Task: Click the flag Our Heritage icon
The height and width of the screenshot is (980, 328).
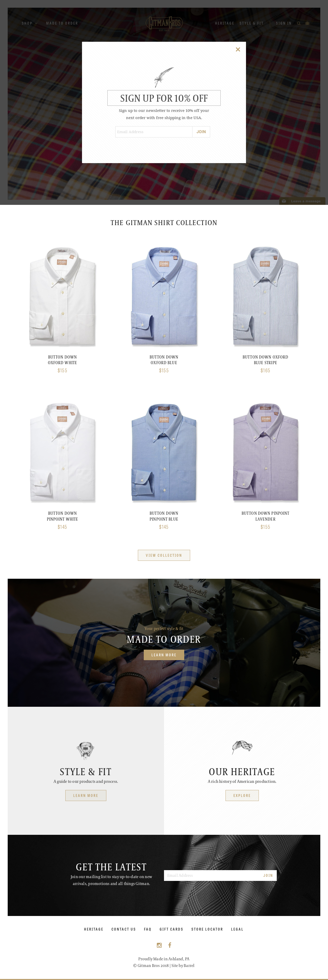Action: [242, 747]
